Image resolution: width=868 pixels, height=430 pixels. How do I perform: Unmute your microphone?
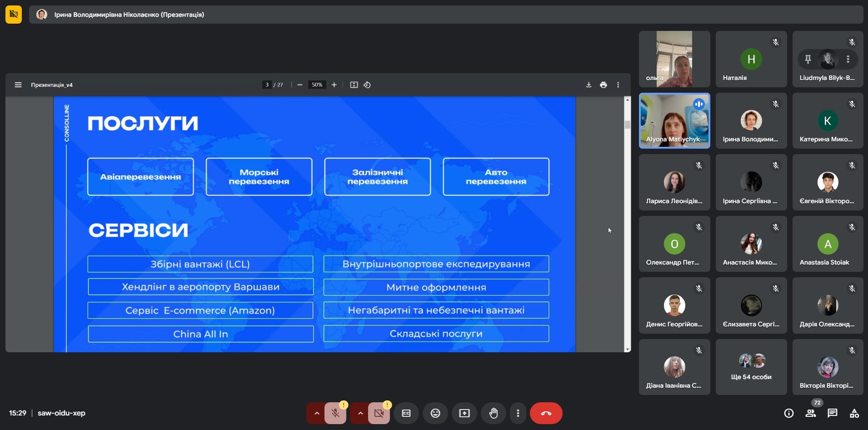pyautogui.click(x=335, y=413)
